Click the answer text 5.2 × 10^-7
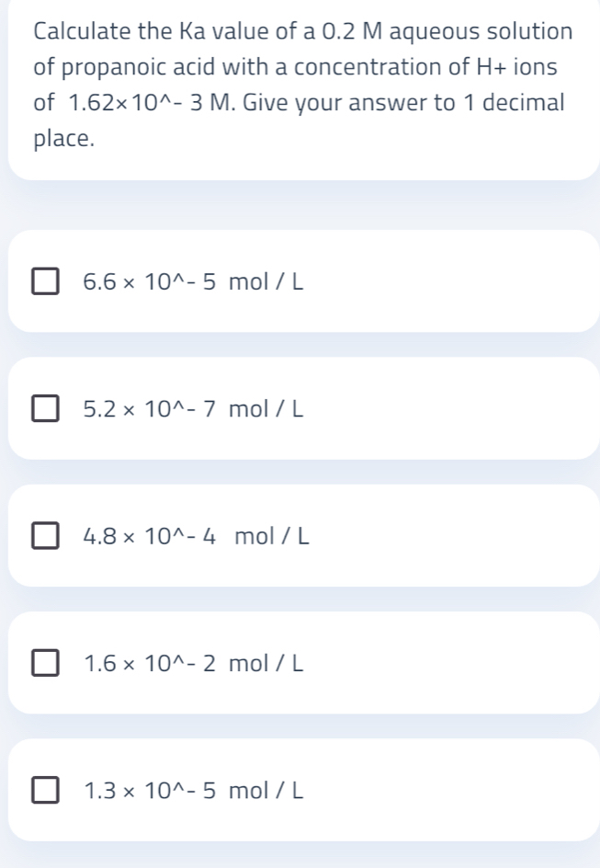Screen dimensions: 600x868 tap(149, 409)
